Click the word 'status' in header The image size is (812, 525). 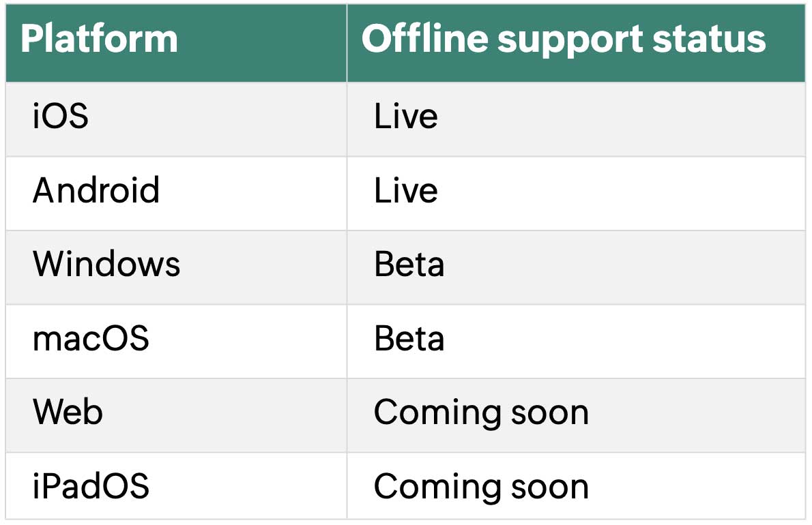pos(709,40)
